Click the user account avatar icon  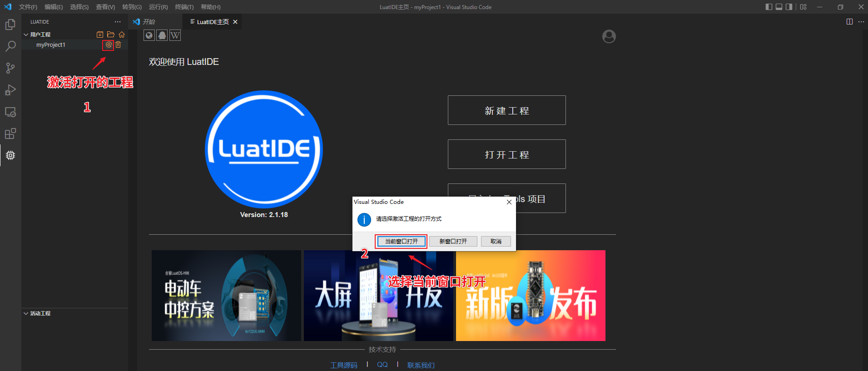point(609,36)
